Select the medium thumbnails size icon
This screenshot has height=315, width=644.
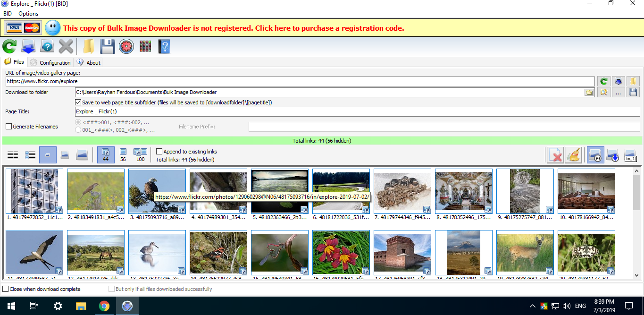[65, 155]
